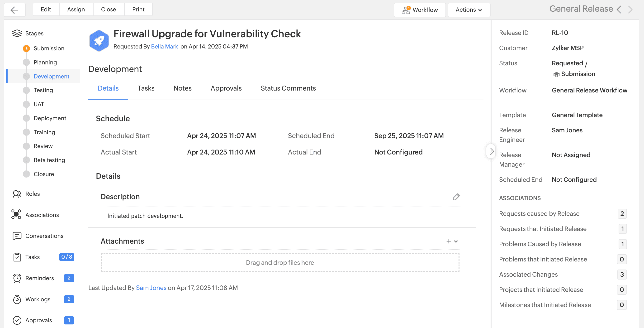Open the Conversations sidebar icon

tap(17, 236)
